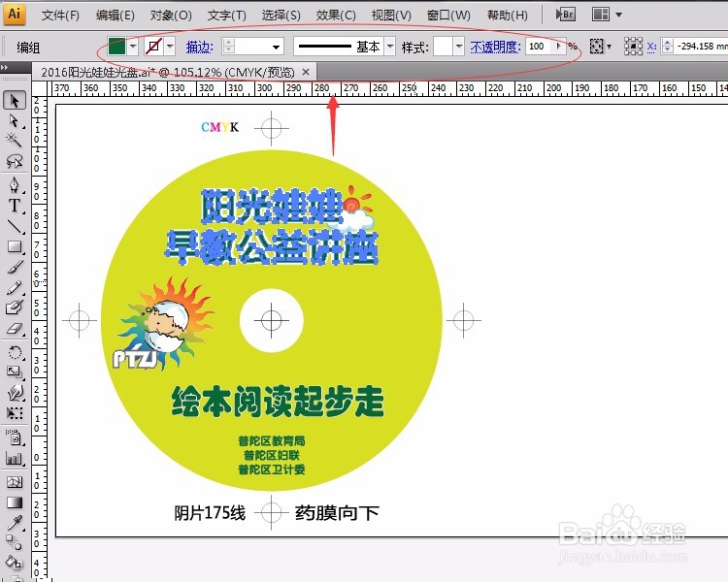The image size is (728, 582).
Task: Open the 文件(F) menu
Action: [x=60, y=16]
